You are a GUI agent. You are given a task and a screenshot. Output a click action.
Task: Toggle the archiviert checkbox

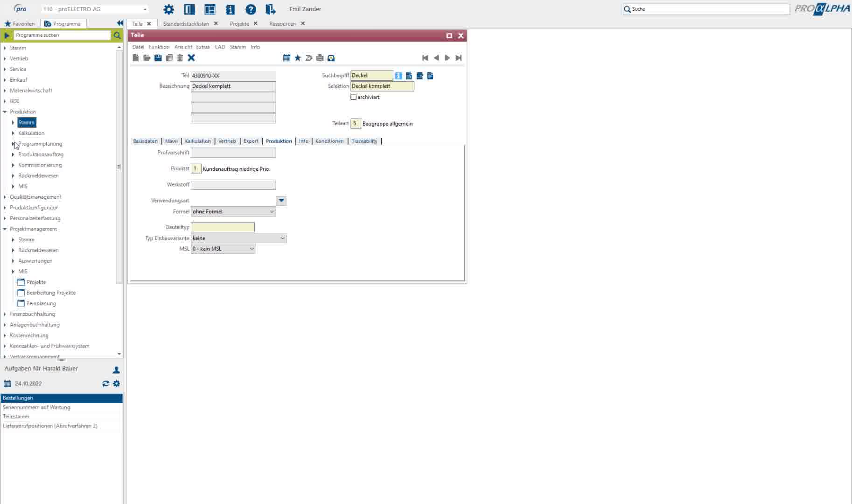353,97
